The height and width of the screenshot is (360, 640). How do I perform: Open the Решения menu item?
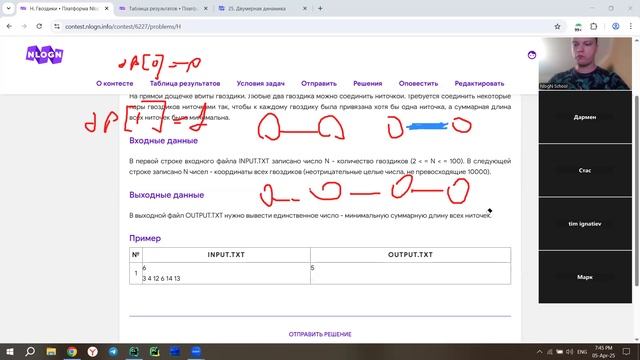click(x=368, y=83)
